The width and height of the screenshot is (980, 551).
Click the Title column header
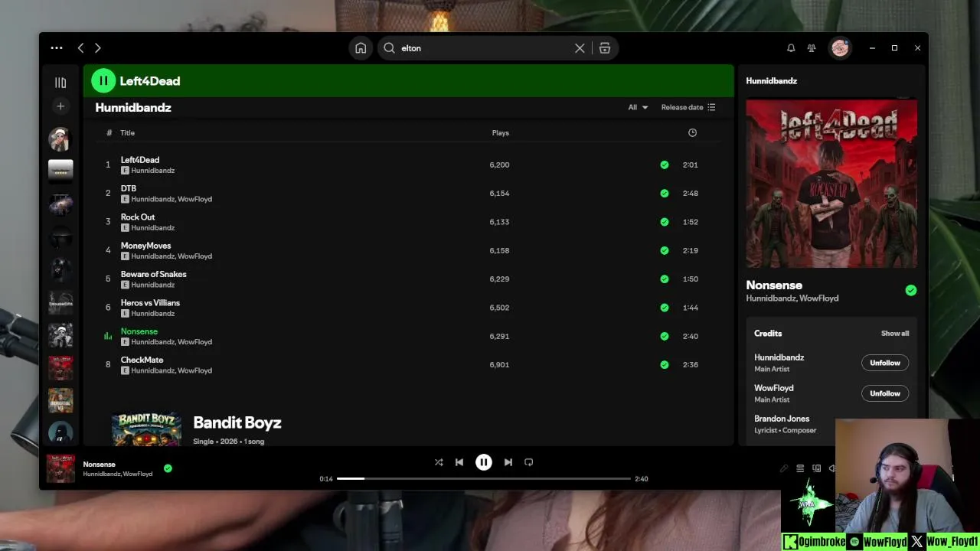click(x=127, y=132)
